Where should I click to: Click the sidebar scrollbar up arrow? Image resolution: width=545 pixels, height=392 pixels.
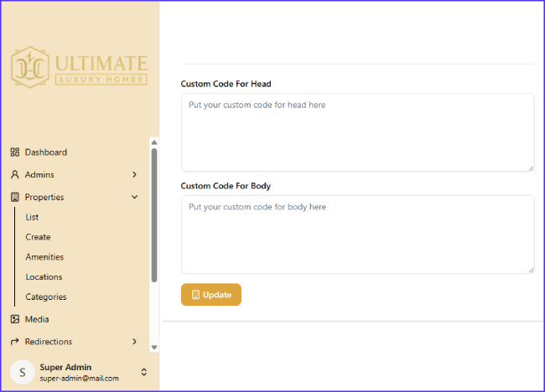(154, 142)
